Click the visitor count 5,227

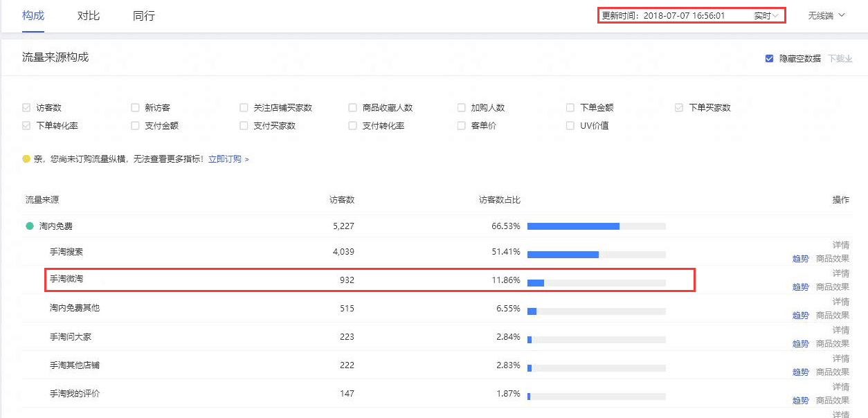click(x=343, y=226)
